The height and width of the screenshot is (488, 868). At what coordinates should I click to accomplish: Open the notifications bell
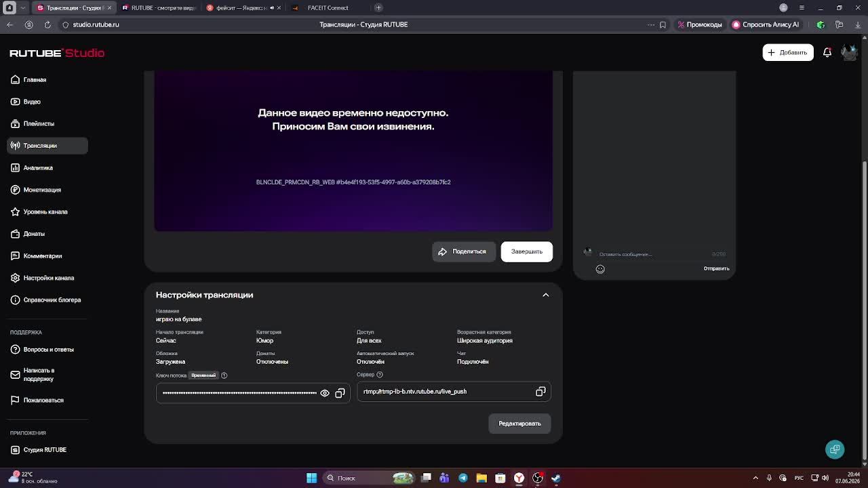pyautogui.click(x=827, y=52)
